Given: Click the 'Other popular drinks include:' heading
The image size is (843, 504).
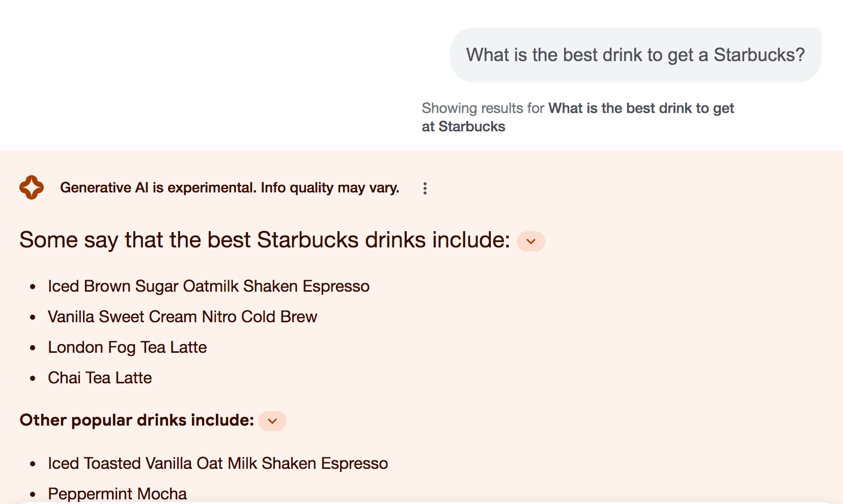Looking at the screenshot, I should click(x=136, y=420).
